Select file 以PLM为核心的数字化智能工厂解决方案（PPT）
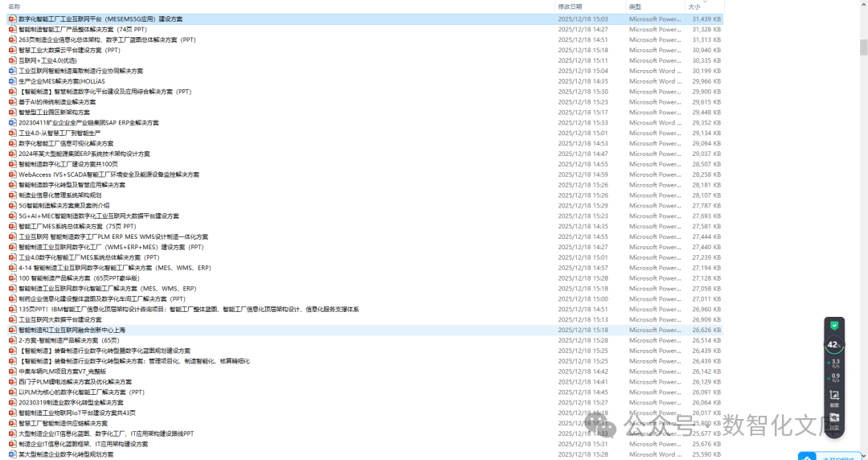This screenshot has width=868, height=460. pos(81,392)
